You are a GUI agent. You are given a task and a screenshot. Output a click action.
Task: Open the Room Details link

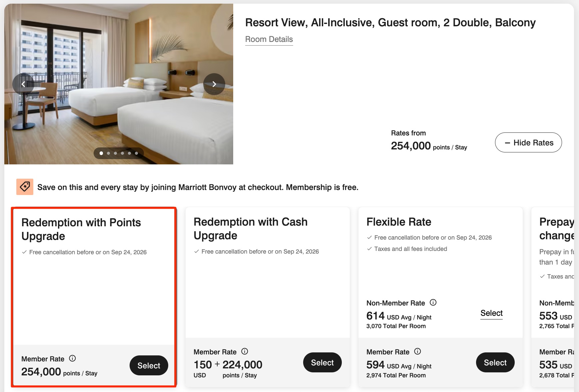[269, 39]
